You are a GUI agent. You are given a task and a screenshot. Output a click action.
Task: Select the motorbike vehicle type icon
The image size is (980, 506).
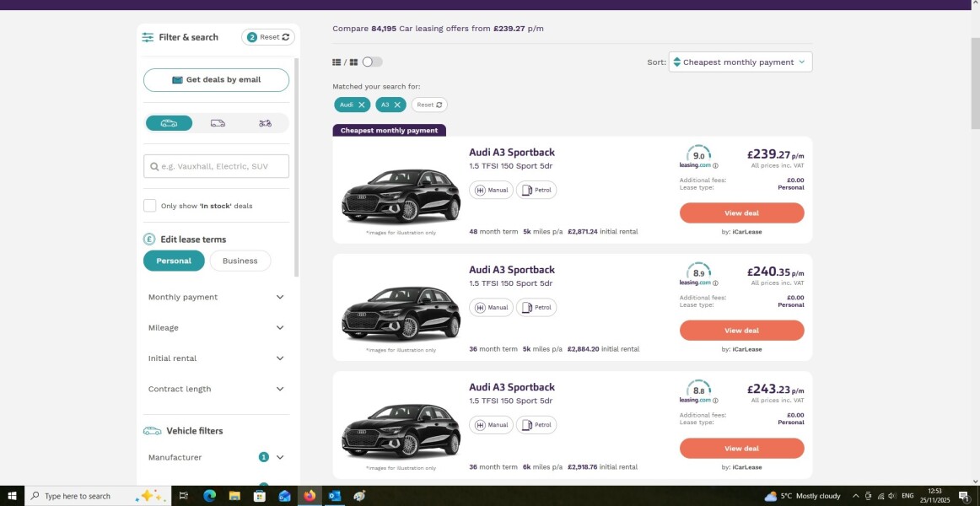265,123
